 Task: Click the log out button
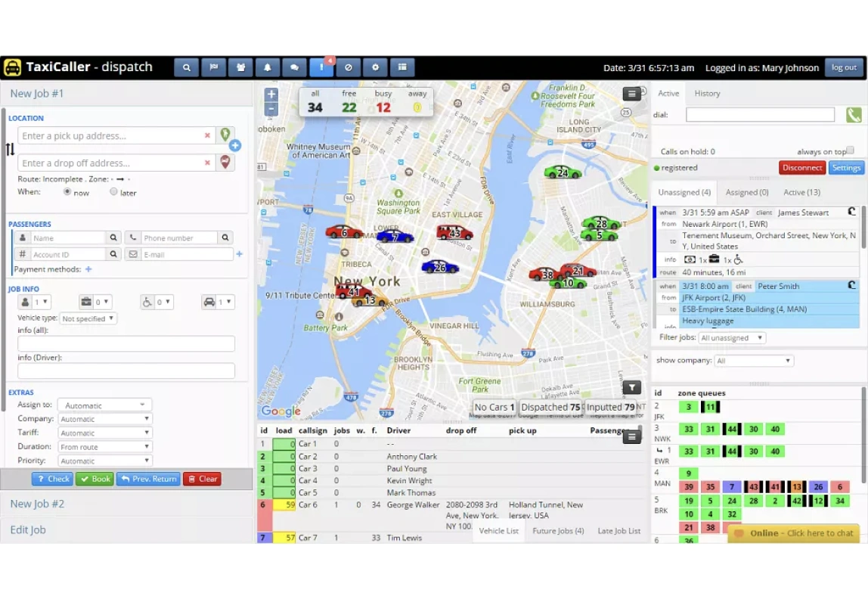click(x=844, y=67)
